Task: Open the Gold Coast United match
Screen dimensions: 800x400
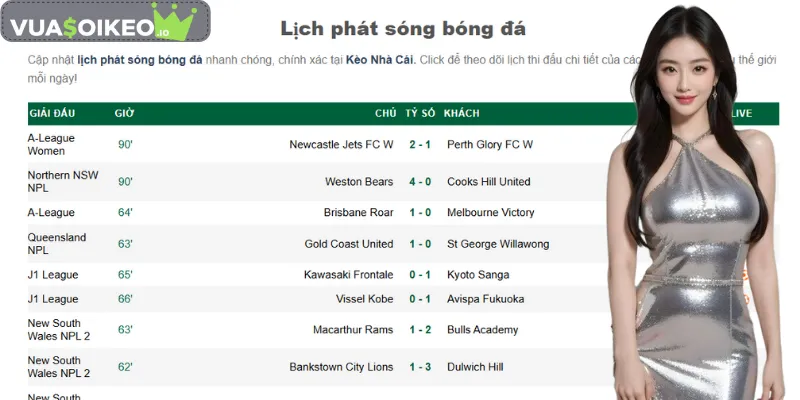Action: coord(349,244)
